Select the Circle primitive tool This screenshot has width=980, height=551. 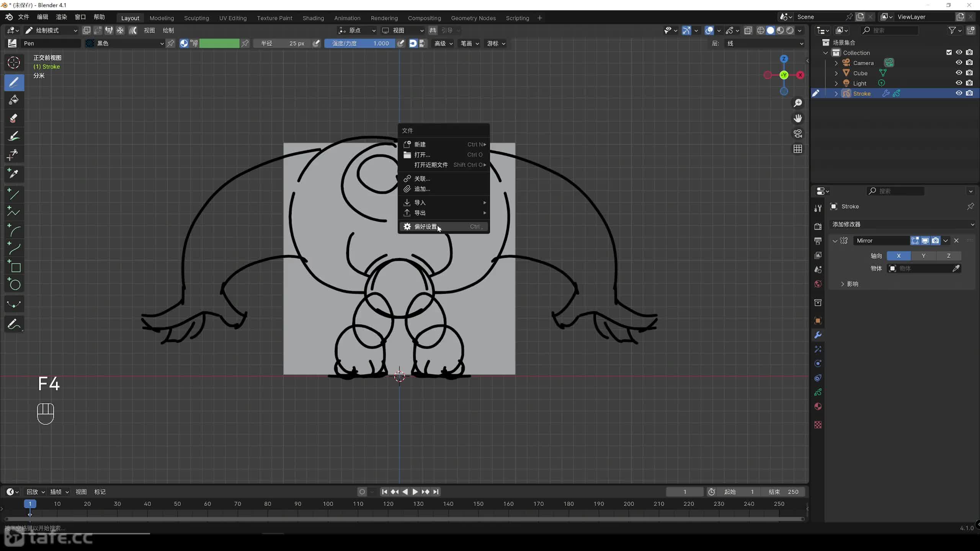click(x=14, y=284)
